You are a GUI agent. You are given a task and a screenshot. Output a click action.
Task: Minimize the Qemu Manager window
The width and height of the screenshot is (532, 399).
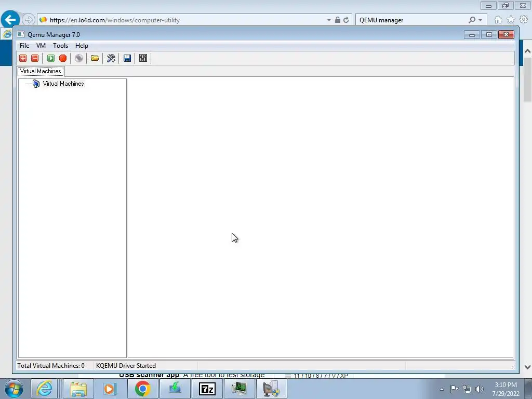tap(472, 35)
